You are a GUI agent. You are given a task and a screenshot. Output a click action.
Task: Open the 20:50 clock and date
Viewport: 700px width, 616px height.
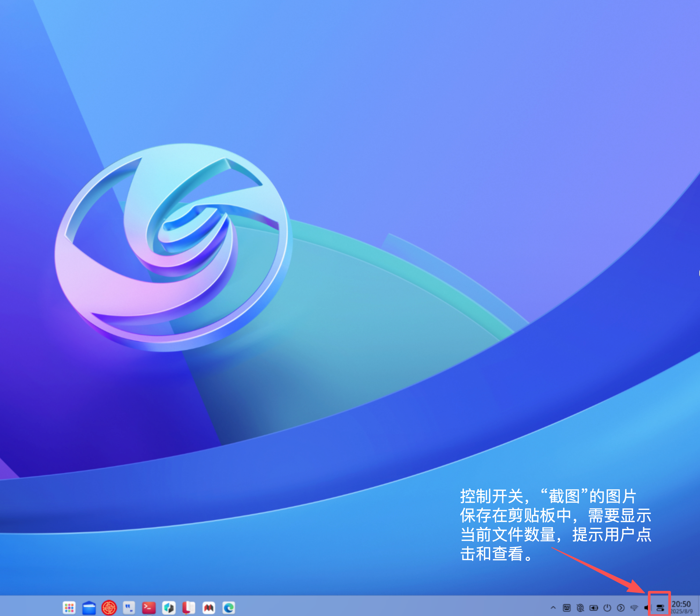pyautogui.click(x=681, y=607)
